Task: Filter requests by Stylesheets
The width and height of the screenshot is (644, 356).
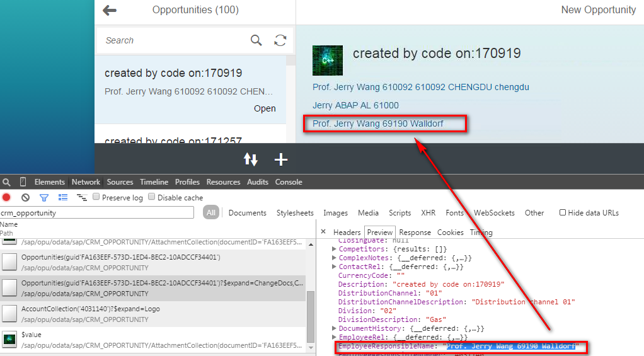Action: click(x=295, y=213)
